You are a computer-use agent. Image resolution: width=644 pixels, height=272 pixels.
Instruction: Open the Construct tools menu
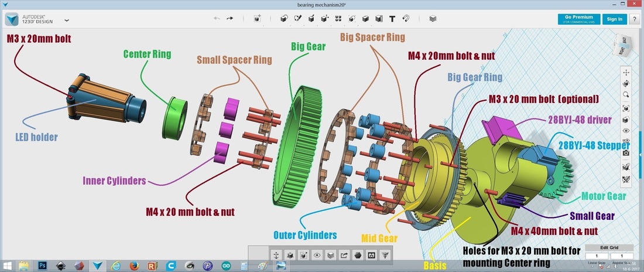311,19
